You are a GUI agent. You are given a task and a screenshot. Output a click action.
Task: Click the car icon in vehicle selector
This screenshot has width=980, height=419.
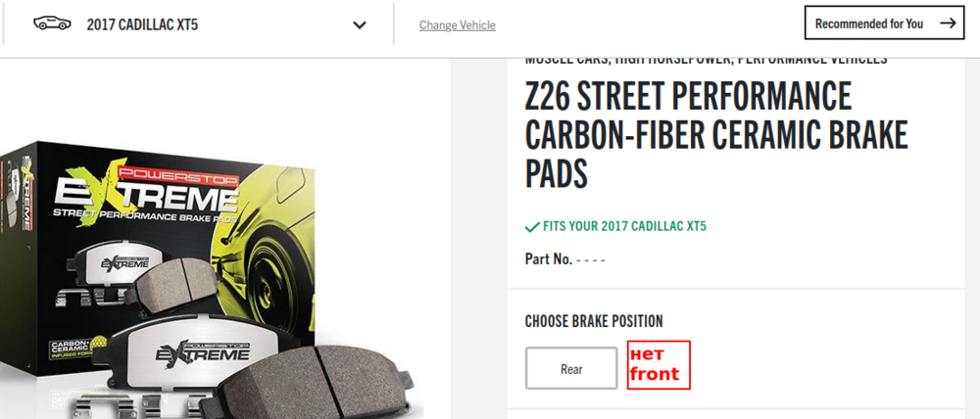click(x=53, y=24)
